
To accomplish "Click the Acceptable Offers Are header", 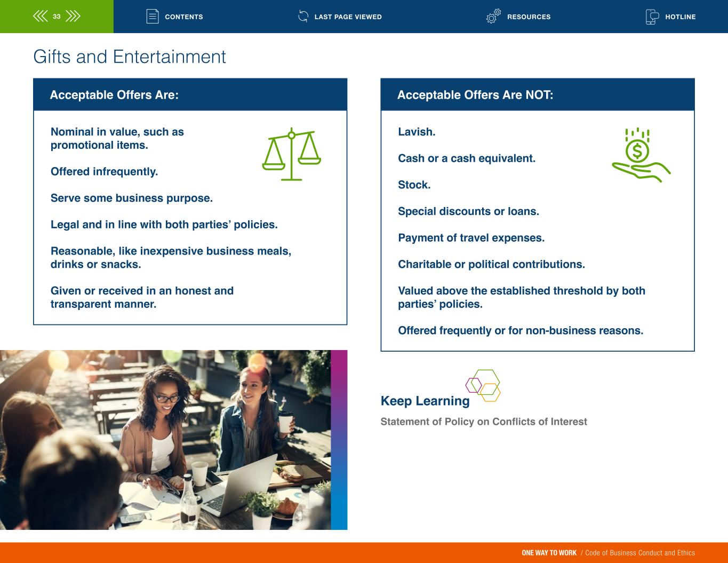I will click(114, 95).
